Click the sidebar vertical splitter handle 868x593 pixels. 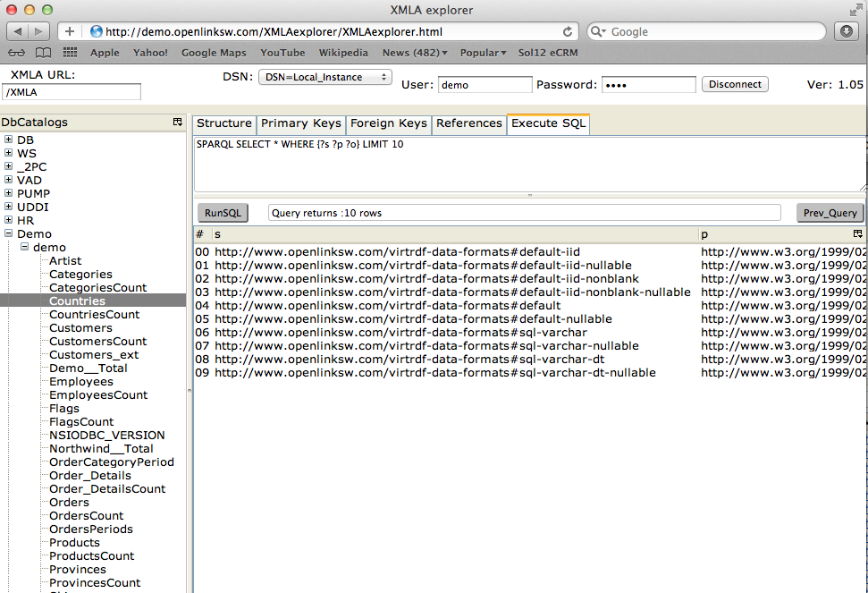[190, 390]
